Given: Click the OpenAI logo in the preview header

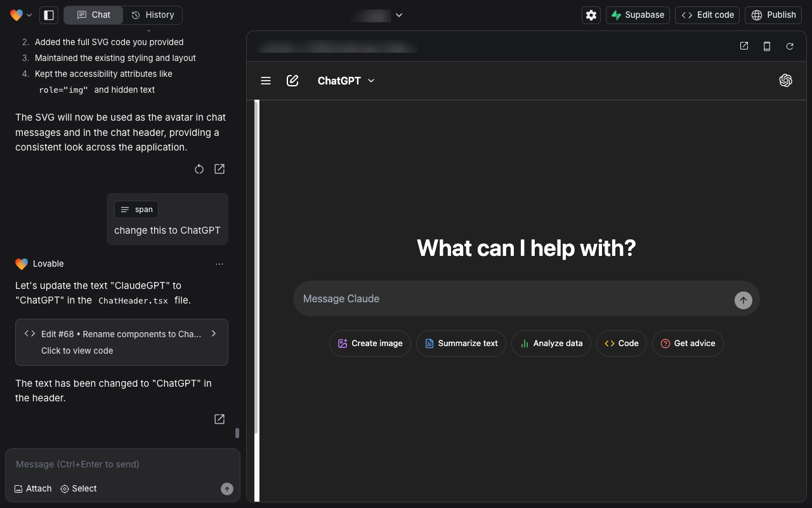Looking at the screenshot, I should click(786, 81).
